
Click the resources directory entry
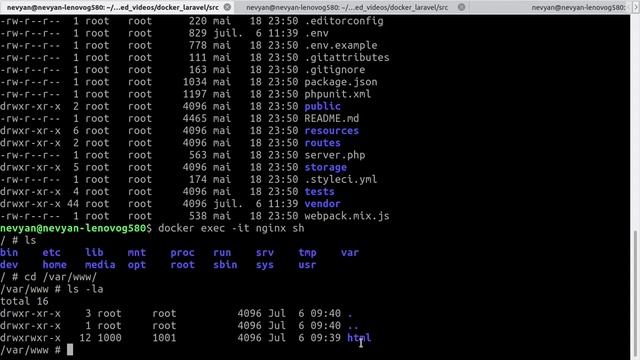coord(331,131)
